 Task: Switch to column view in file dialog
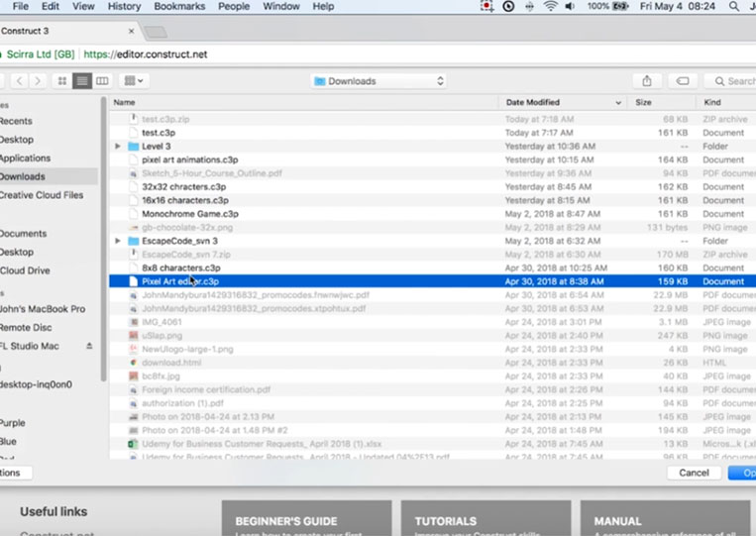102,81
